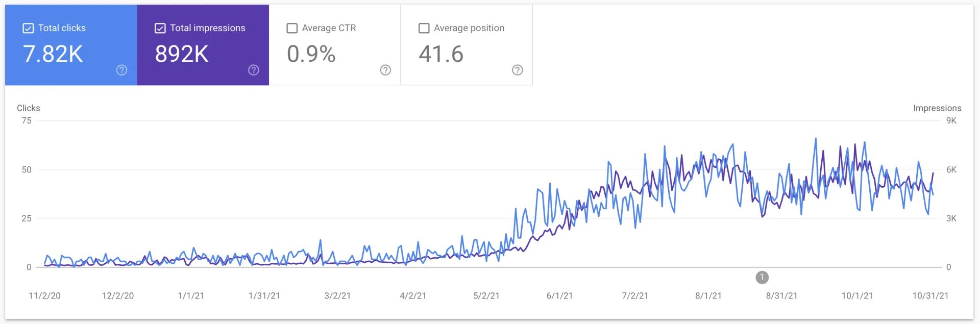The image size is (980, 324).
Task: Show help tooltip for Average position
Action: click(x=517, y=70)
